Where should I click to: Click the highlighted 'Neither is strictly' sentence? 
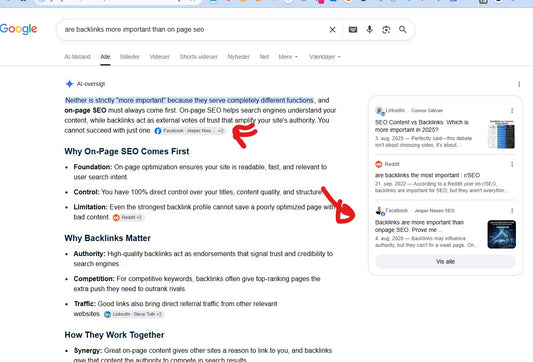pyautogui.click(x=189, y=100)
